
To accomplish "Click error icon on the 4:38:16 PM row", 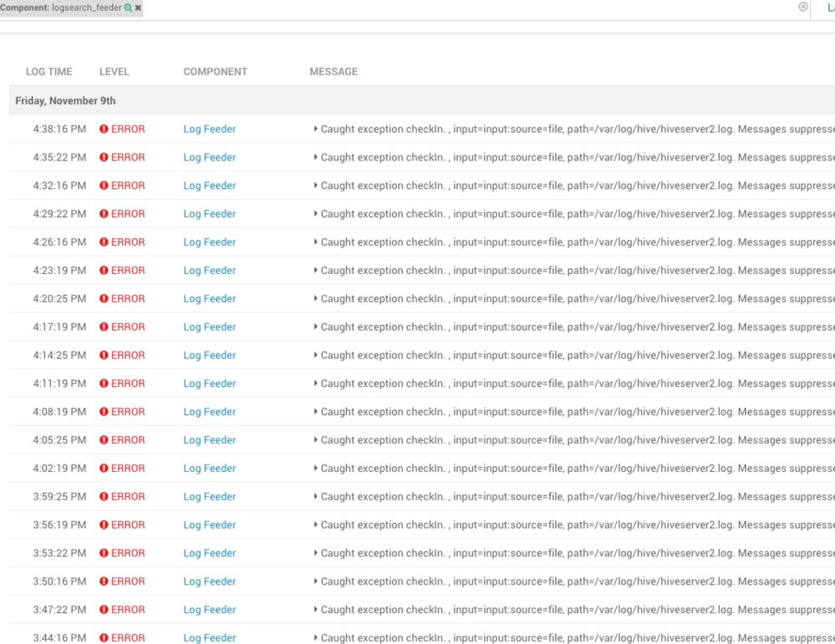I will coord(104,129).
